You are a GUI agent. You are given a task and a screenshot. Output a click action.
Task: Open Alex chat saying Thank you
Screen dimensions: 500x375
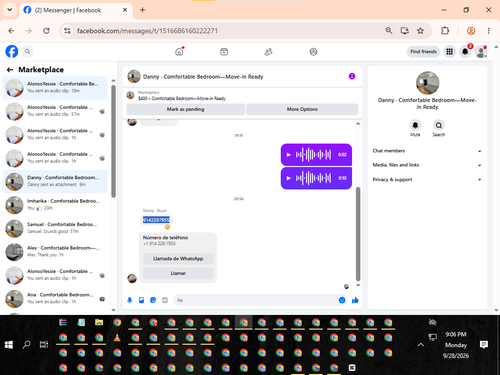click(55, 252)
